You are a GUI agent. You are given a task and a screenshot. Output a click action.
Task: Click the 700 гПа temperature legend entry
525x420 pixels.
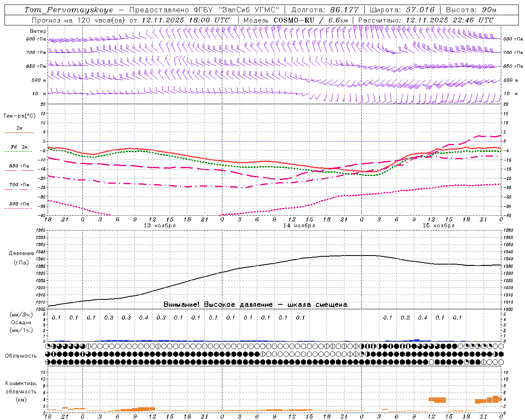coord(19,185)
